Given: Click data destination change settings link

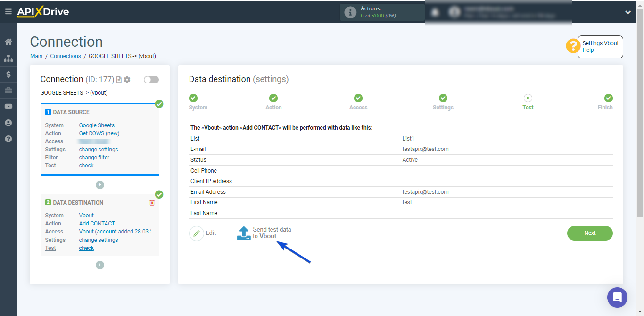Looking at the screenshot, I should click(99, 240).
